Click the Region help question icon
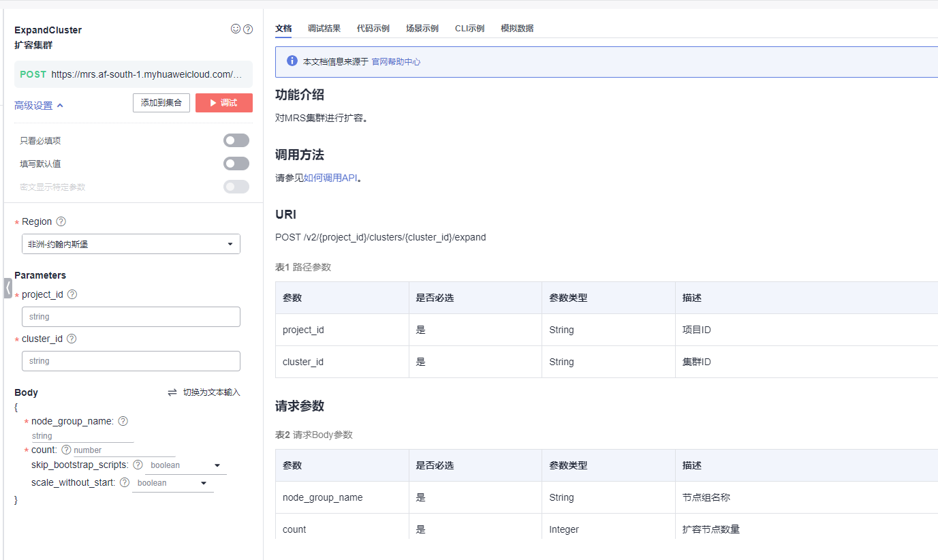Screen dimensions: 938x560 [x=61, y=221]
